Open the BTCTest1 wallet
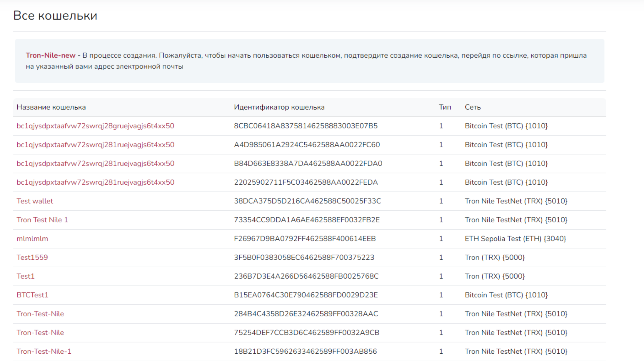This screenshot has height=361, width=644. pyautogui.click(x=32, y=295)
